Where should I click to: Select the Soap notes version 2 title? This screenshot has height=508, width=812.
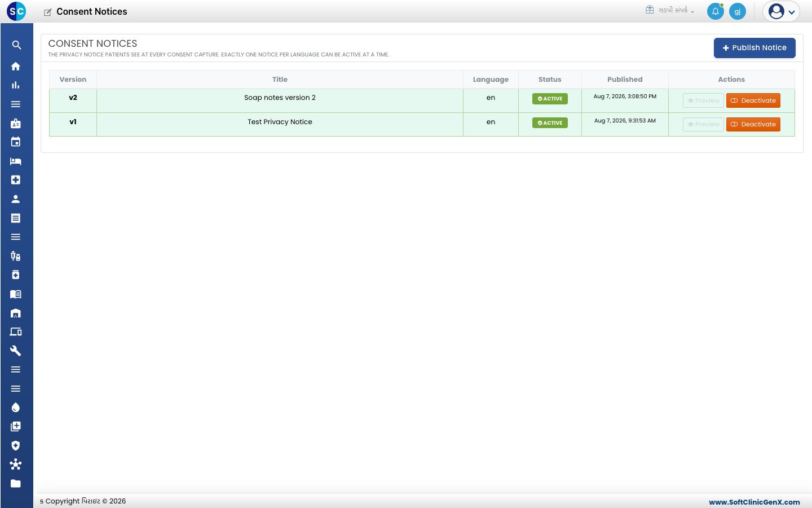click(280, 98)
